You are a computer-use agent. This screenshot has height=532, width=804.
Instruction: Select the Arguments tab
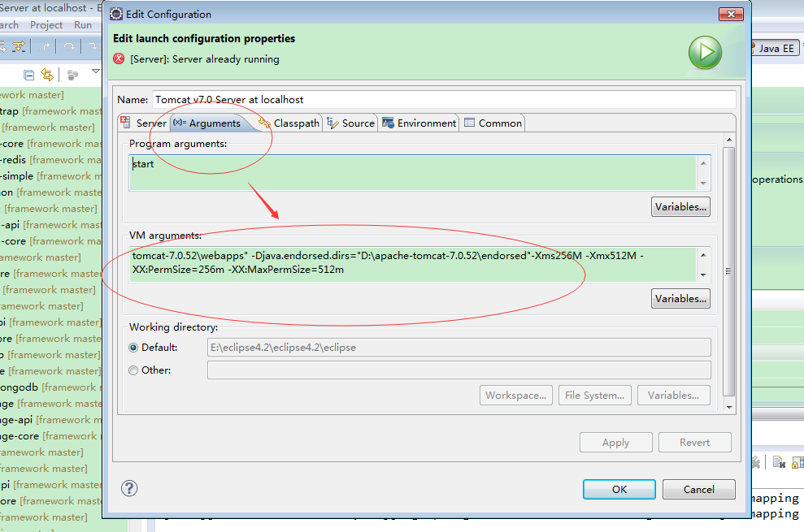[207, 123]
